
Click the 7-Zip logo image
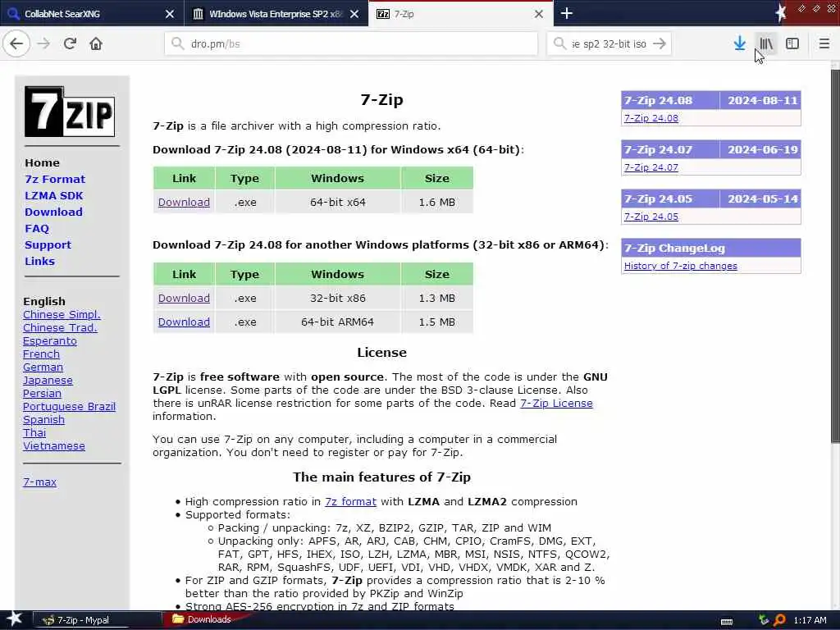[x=70, y=112]
